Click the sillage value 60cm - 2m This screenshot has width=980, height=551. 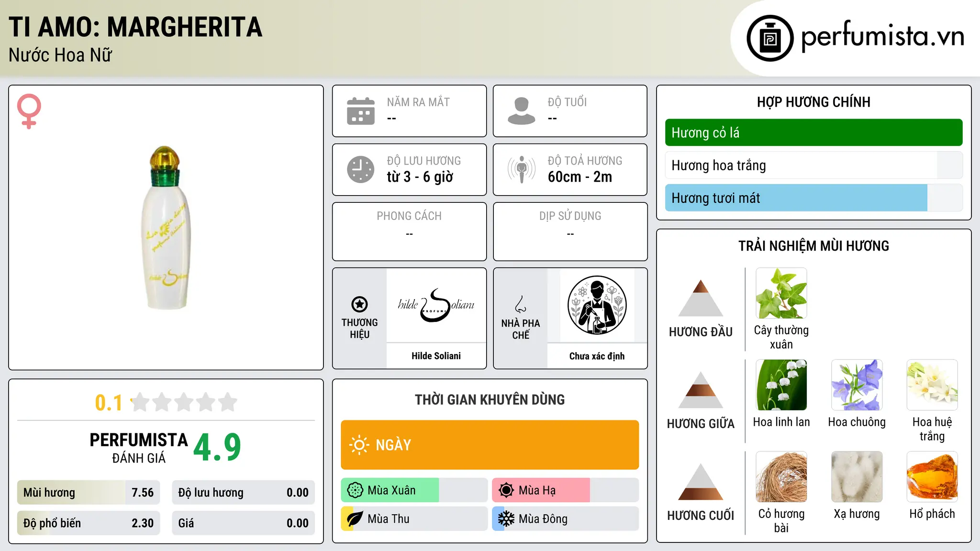point(580,177)
